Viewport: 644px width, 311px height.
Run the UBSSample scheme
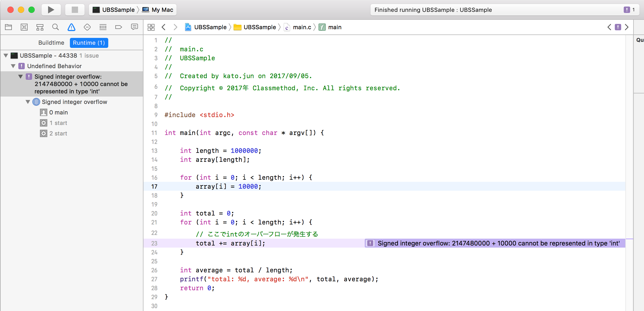tap(51, 9)
